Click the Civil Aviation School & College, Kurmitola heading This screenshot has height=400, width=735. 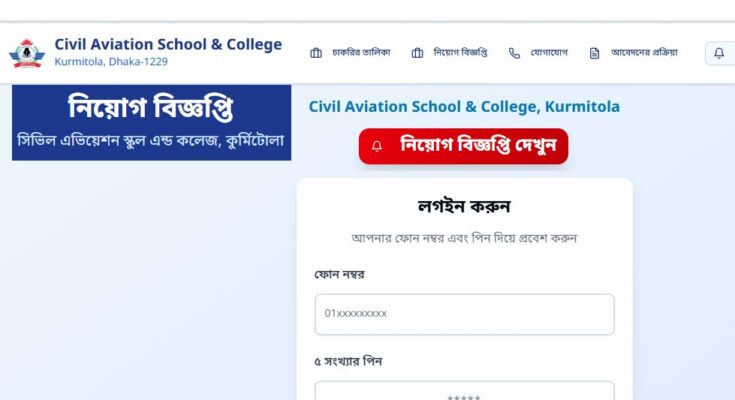coord(464,107)
